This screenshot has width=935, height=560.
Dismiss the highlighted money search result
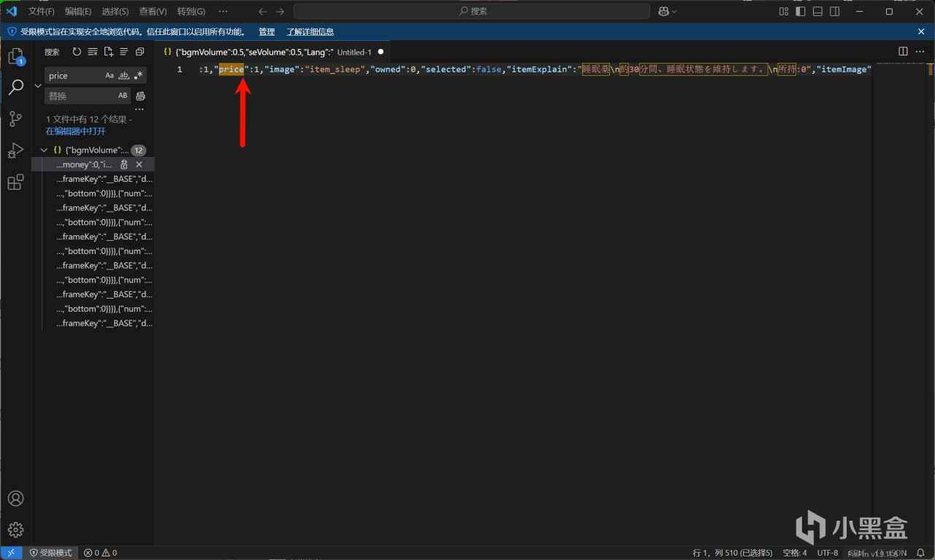tap(139, 165)
